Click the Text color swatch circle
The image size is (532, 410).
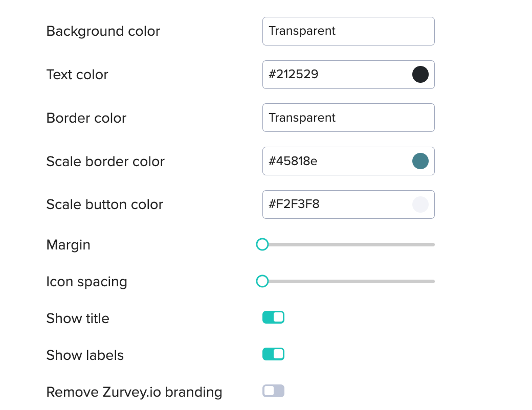click(x=420, y=74)
